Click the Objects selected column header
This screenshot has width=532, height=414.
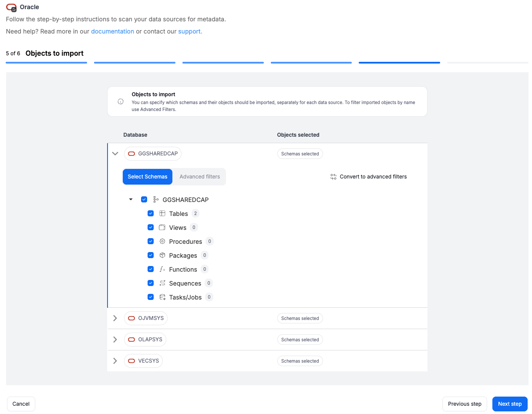click(x=298, y=135)
